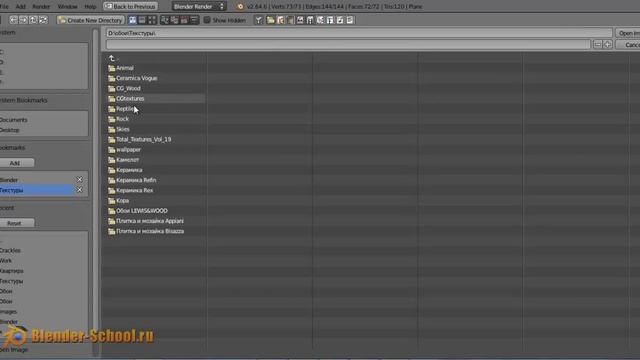
Task: Select the Skies folder
Action: tap(119, 129)
